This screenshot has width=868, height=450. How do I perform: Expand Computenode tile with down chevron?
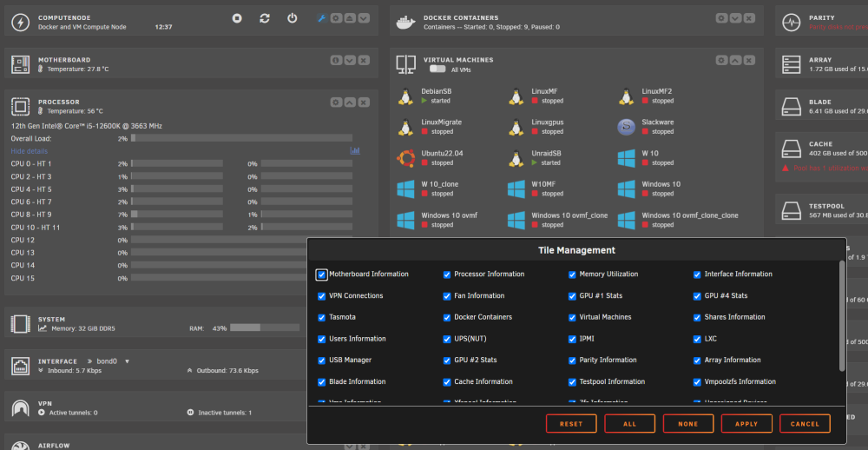tap(364, 18)
